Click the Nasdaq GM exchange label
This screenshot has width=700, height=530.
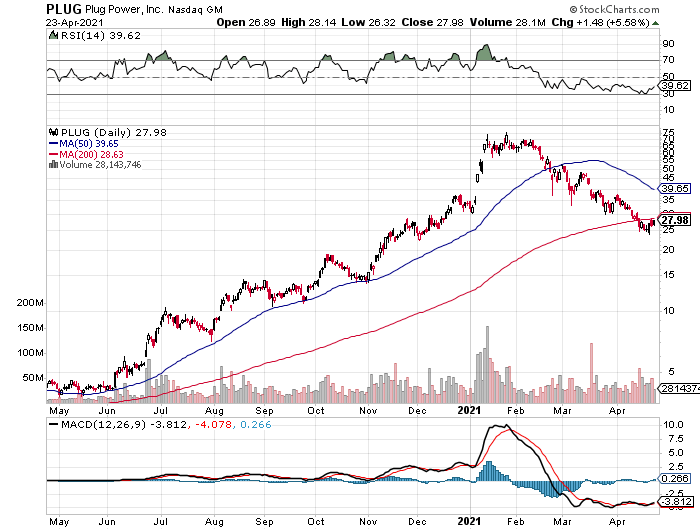coord(195,9)
